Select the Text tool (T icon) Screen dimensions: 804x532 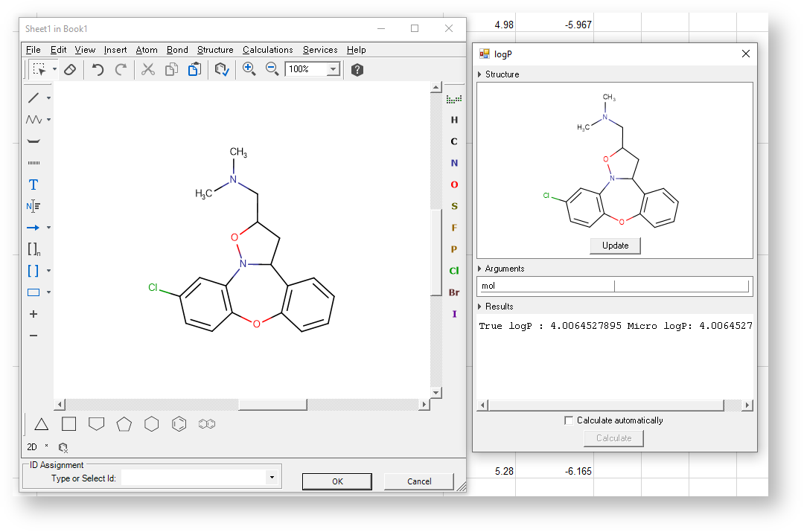(33, 185)
